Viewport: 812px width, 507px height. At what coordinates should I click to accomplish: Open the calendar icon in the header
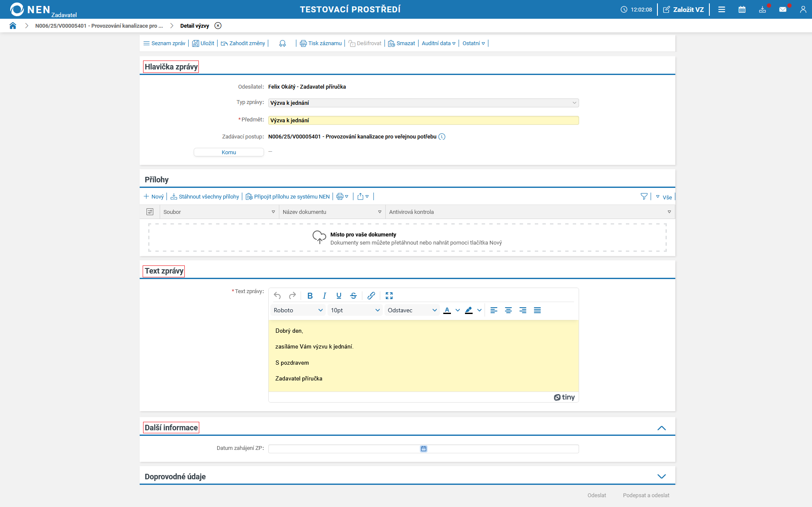click(x=742, y=9)
